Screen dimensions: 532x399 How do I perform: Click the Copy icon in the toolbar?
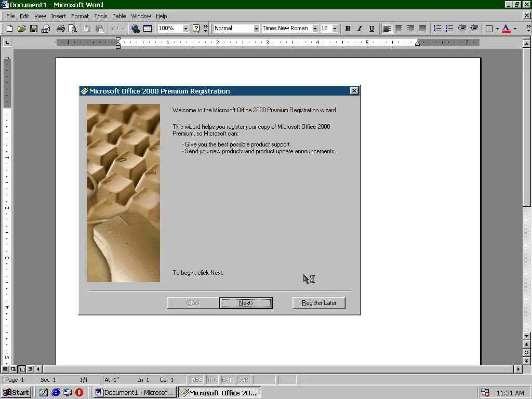(x=87, y=29)
